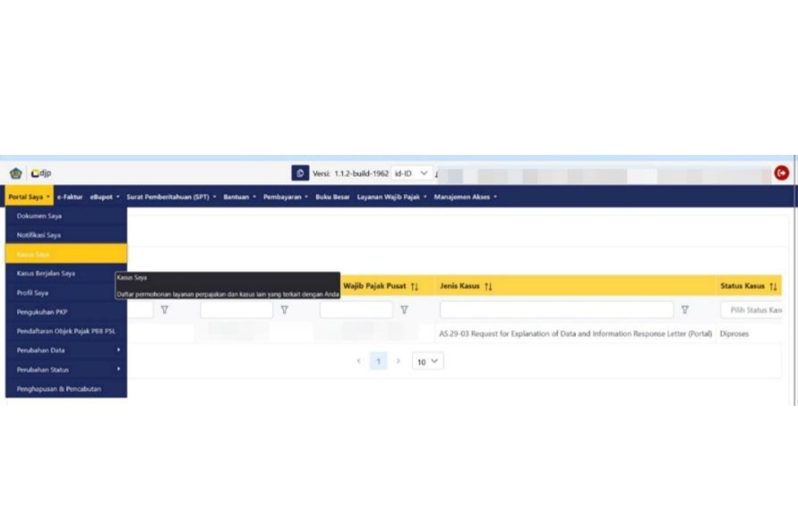The height and width of the screenshot is (532, 798).
Task: Open the Buku Besar menu link
Action: 332,197
